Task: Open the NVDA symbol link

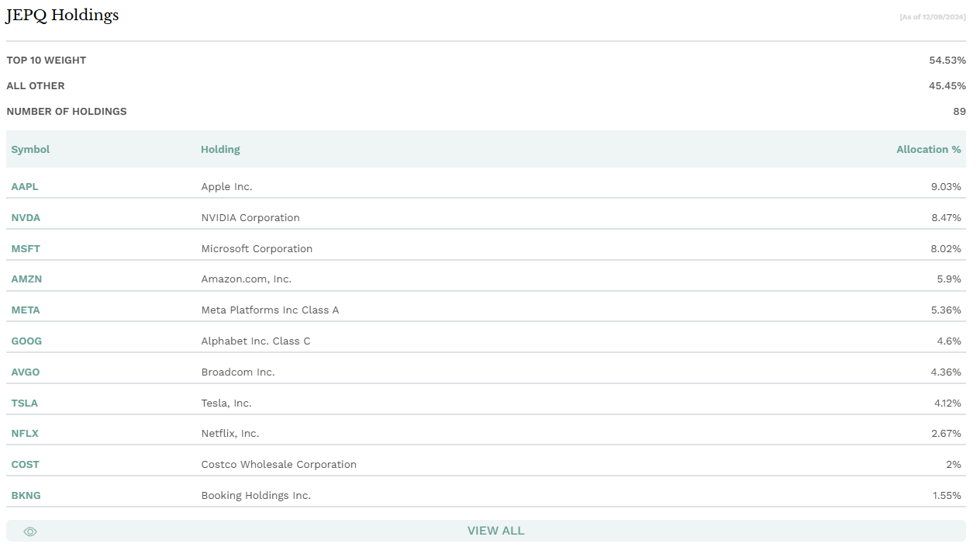Action: (26, 218)
